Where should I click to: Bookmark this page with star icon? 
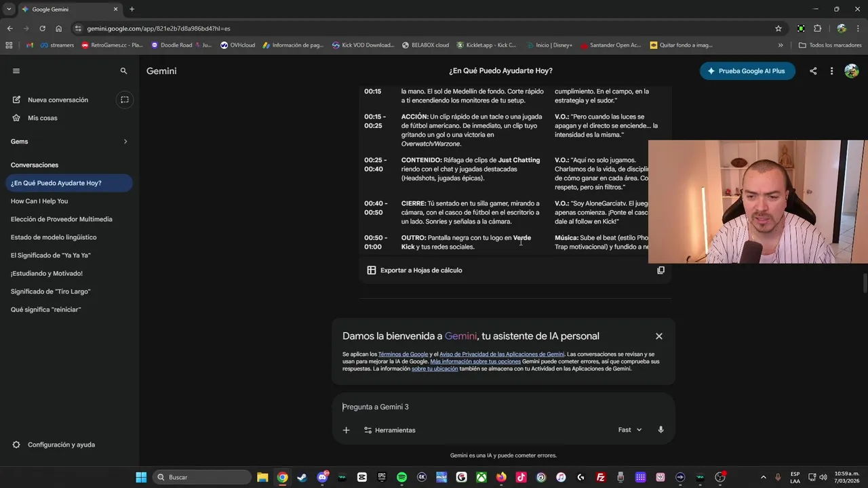[x=778, y=28]
